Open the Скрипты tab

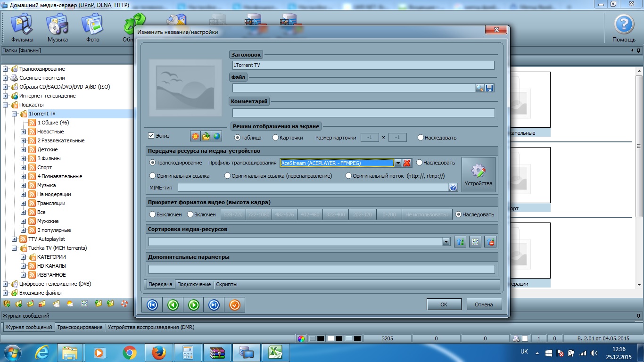[226, 284]
